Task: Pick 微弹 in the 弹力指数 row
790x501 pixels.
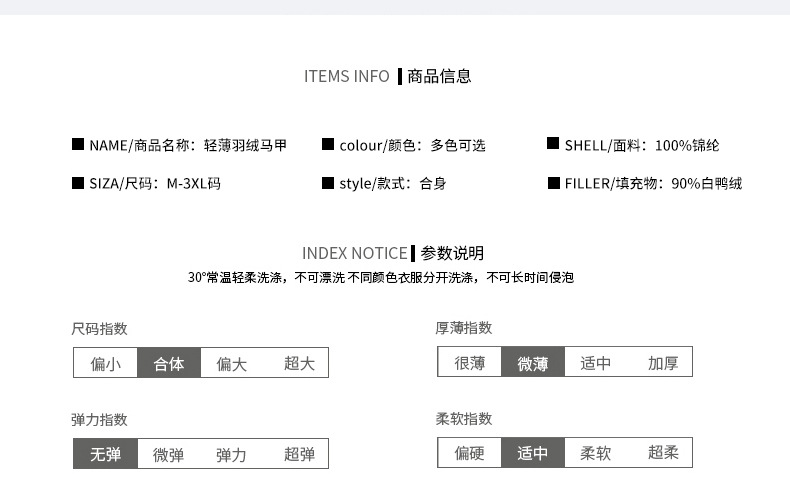Action: [x=169, y=454]
